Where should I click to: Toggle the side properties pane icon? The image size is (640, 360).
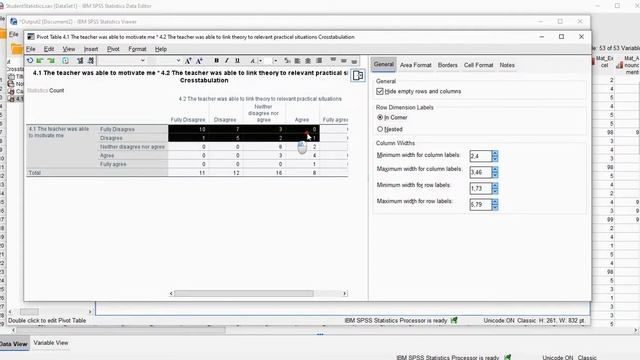358,76
